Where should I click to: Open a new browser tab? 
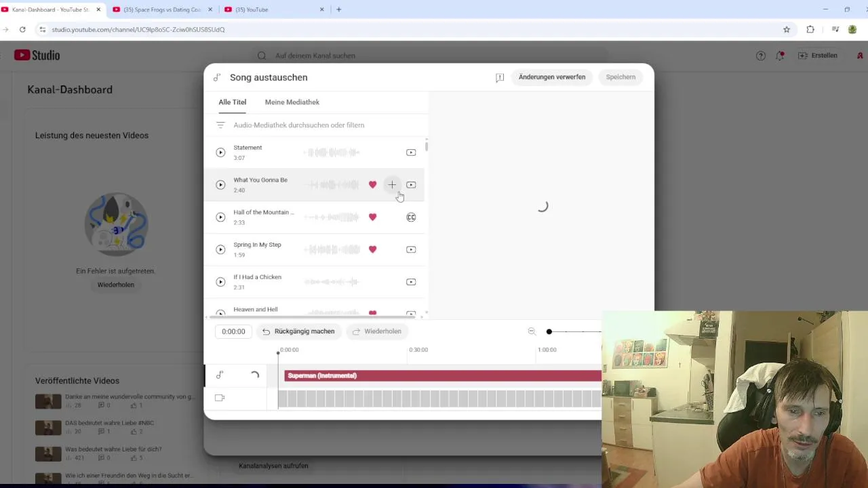tap(338, 9)
